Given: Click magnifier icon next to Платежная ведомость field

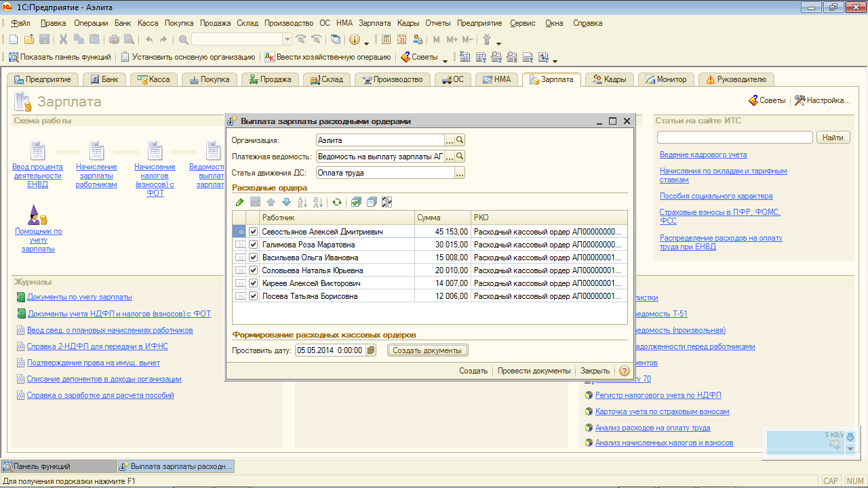Looking at the screenshot, I should [460, 157].
